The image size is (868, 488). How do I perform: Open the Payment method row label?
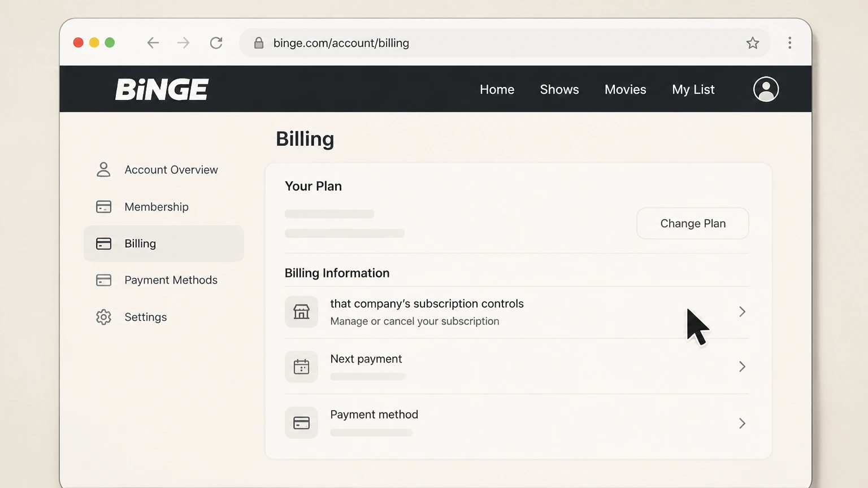click(374, 415)
